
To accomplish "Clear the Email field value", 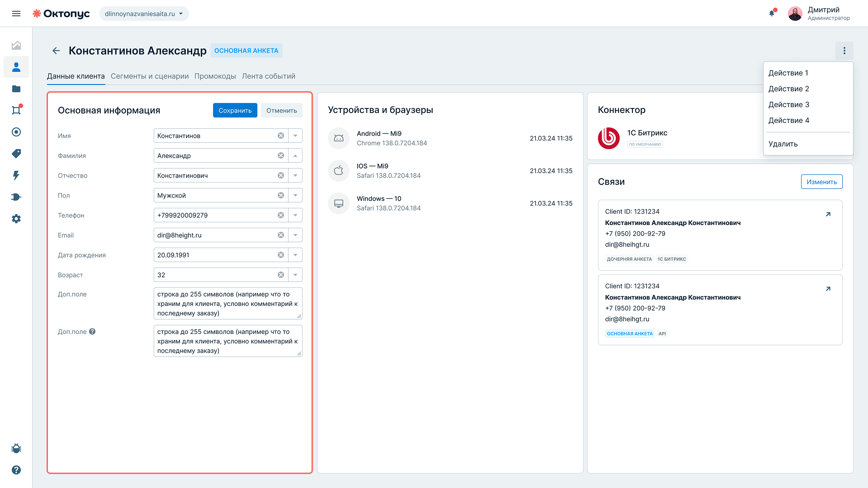I will 281,235.
